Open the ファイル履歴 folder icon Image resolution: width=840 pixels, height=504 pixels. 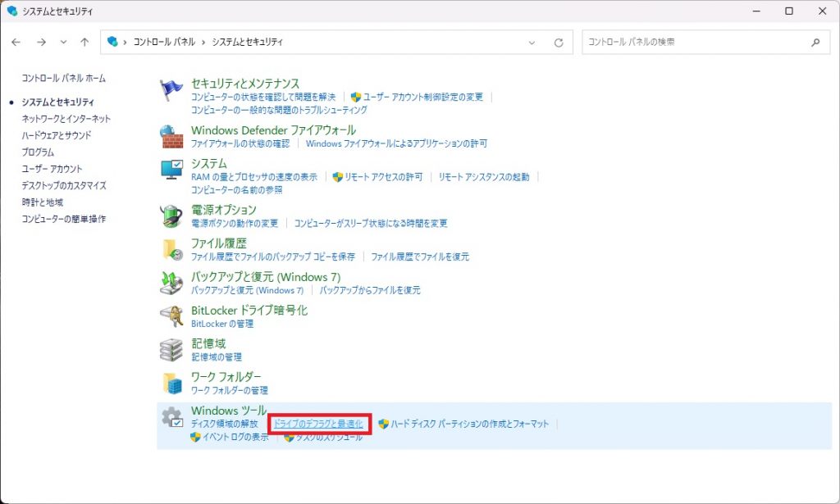(171, 249)
